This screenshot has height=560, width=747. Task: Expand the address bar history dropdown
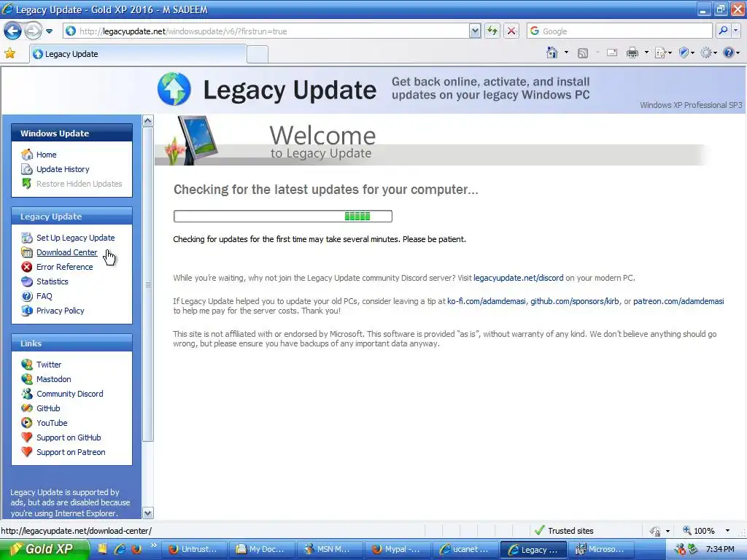(x=475, y=31)
